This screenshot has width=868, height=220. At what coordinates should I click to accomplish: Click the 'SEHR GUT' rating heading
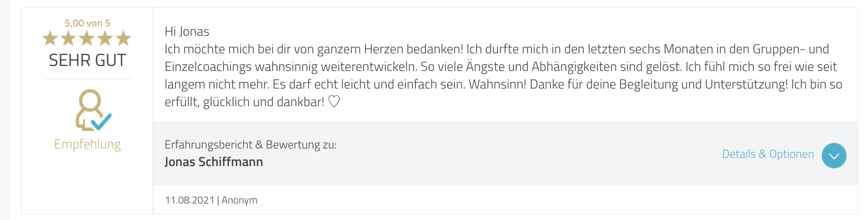(x=87, y=61)
